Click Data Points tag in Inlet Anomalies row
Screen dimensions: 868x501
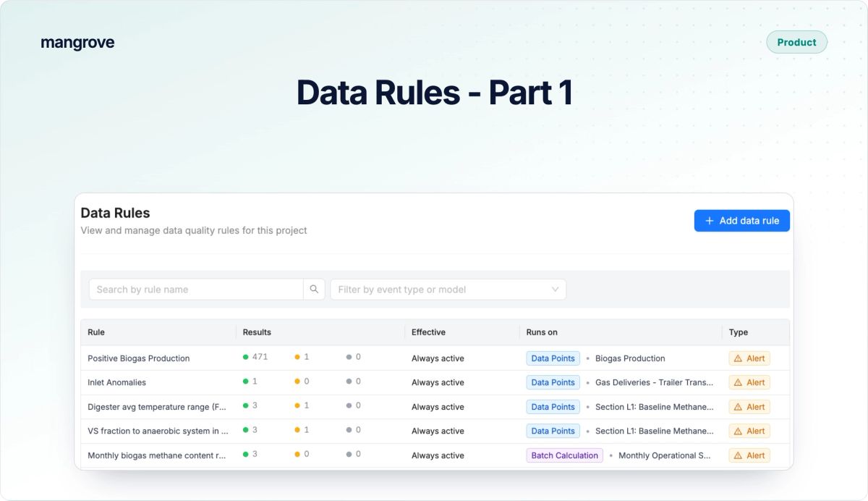(553, 382)
